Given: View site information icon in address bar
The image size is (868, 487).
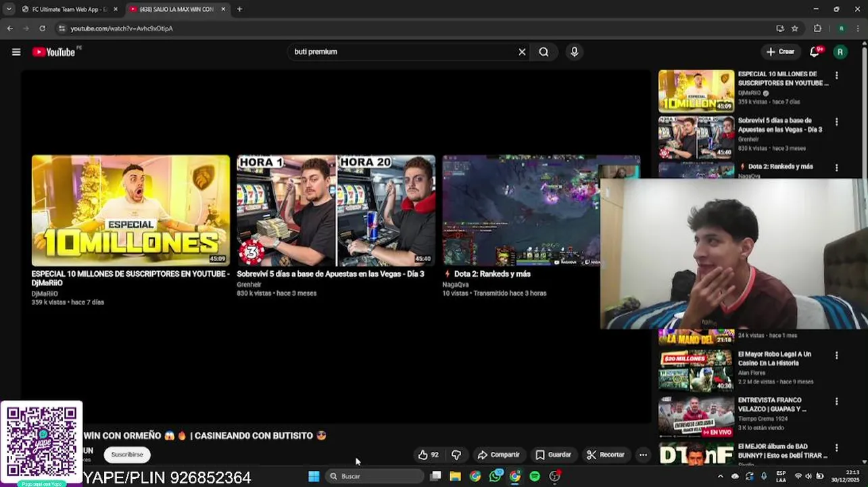Looking at the screenshot, I should point(62,28).
